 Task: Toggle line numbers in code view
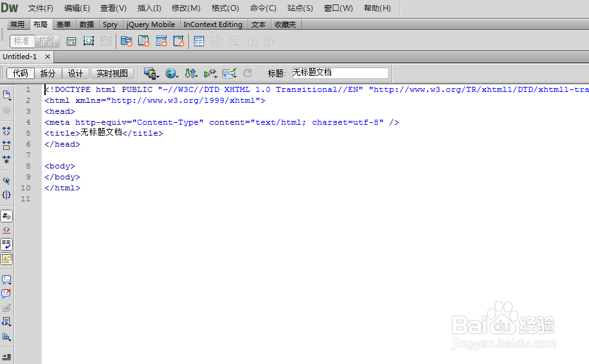(6, 216)
